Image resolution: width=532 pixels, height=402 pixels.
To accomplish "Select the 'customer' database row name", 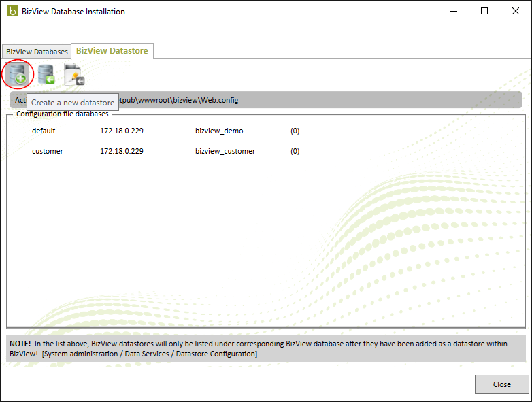I will [48, 151].
